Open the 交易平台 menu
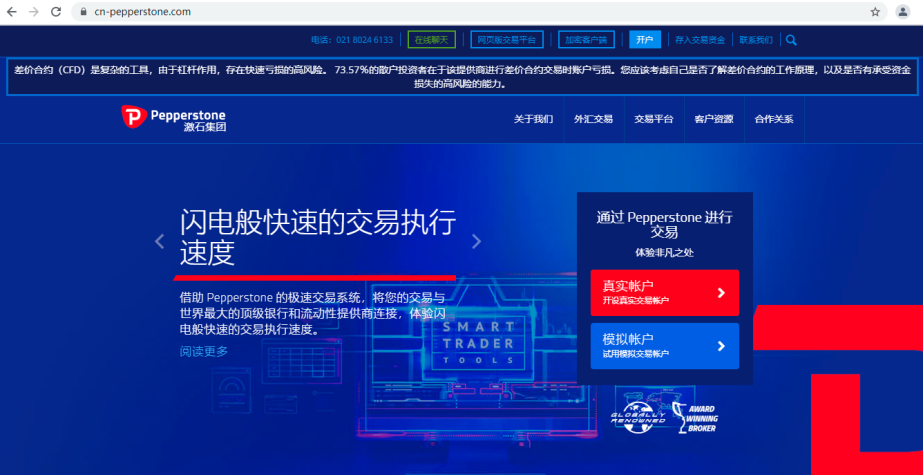Image resolution: width=923 pixels, height=475 pixels. click(653, 119)
